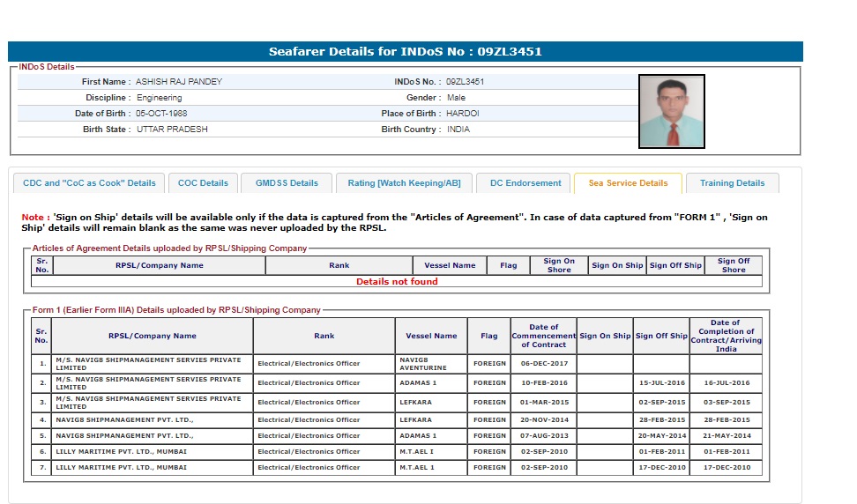The width and height of the screenshot is (857, 504).
Task: Go to the DC Endorsement tab
Action: [x=525, y=183]
